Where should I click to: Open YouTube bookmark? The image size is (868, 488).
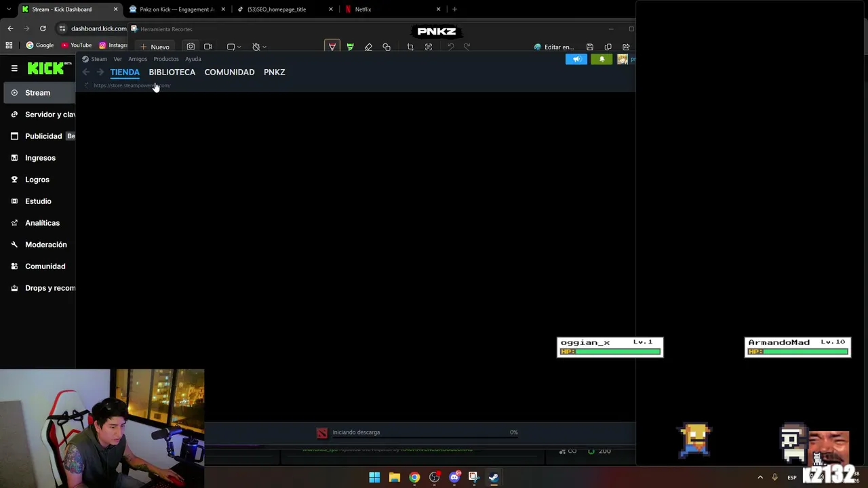point(77,45)
